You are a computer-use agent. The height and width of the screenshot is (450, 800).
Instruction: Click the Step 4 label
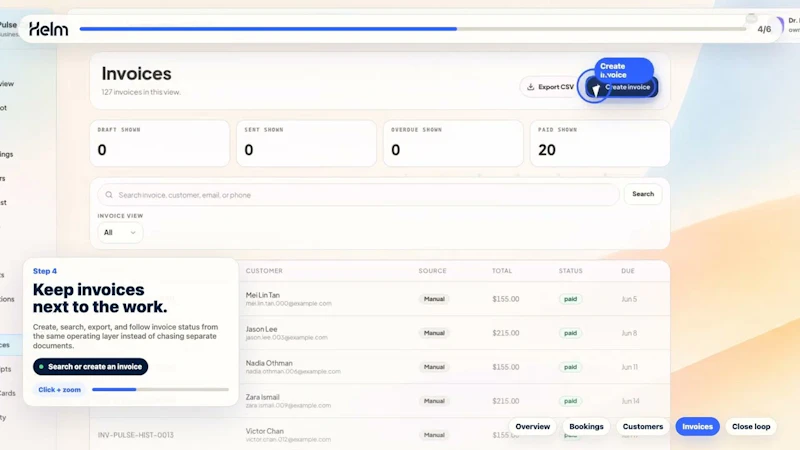pos(45,271)
